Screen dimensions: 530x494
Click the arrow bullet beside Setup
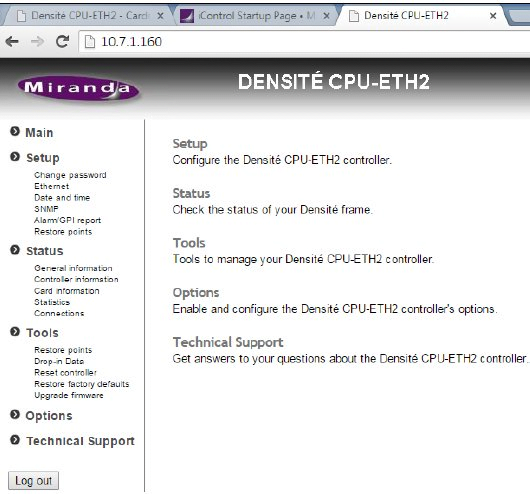point(15,157)
